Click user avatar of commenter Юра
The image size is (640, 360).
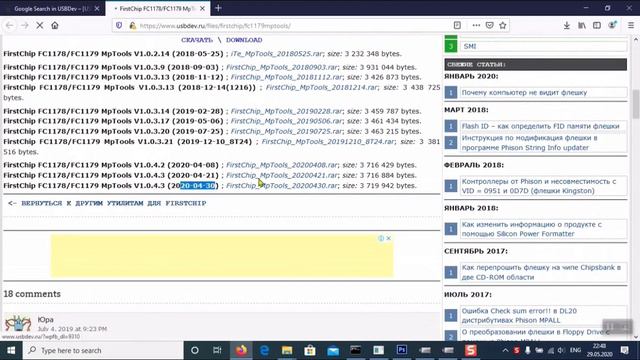tap(18, 323)
